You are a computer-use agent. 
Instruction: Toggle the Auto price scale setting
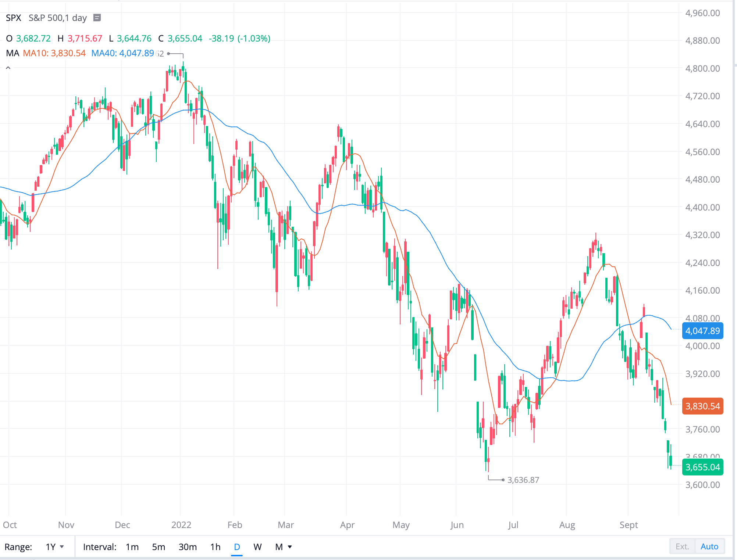pyautogui.click(x=709, y=546)
